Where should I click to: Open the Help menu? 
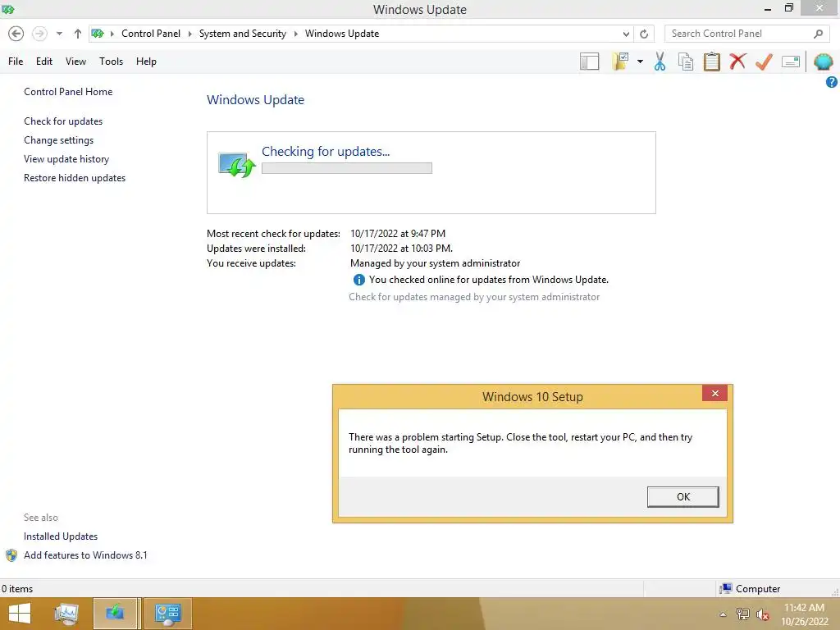click(146, 62)
